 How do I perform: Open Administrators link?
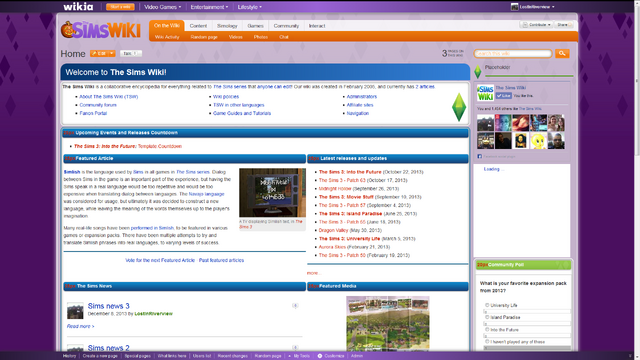click(362, 97)
